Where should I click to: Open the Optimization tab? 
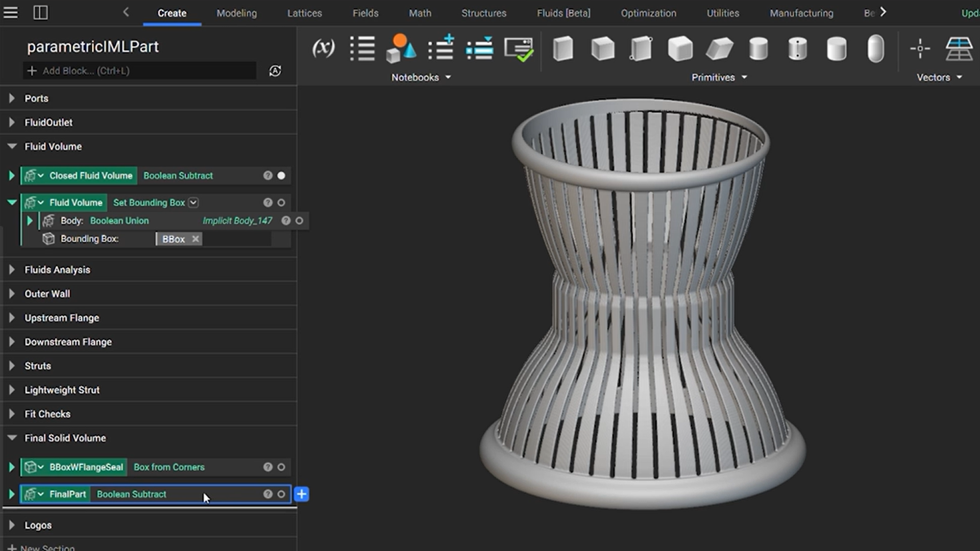(x=648, y=13)
